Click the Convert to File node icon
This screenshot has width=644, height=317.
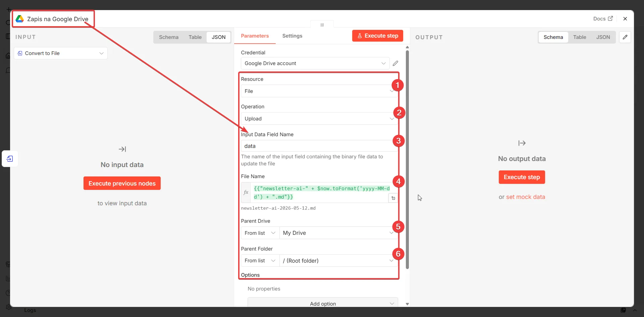(20, 53)
